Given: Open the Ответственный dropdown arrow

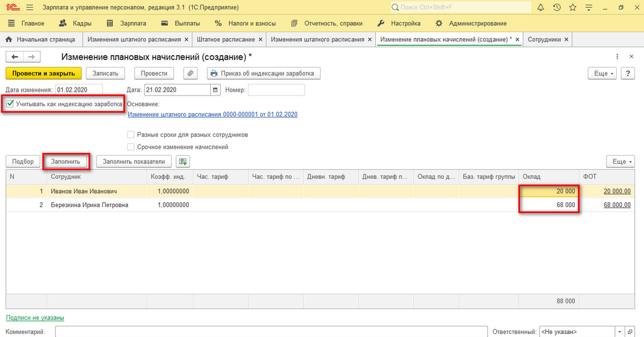Looking at the screenshot, I should (620, 332).
